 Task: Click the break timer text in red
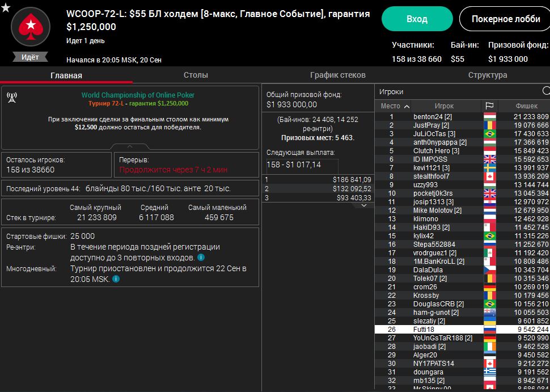(174, 170)
